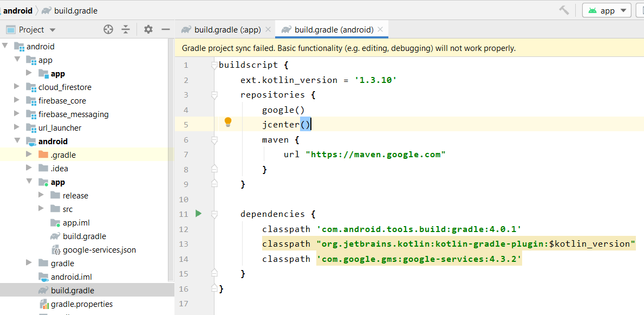
Task: Fold the maven block at line 6
Action: 213,140
